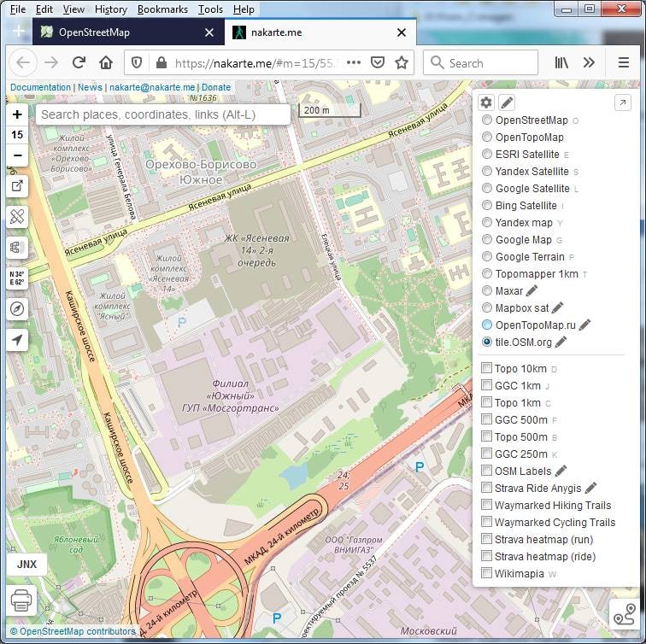Open layer settings gear icon
The height and width of the screenshot is (644, 646).
tap(486, 102)
